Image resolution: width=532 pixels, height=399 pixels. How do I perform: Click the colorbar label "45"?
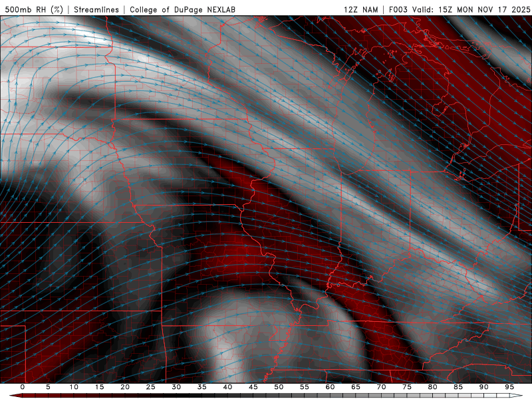coord(253,387)
